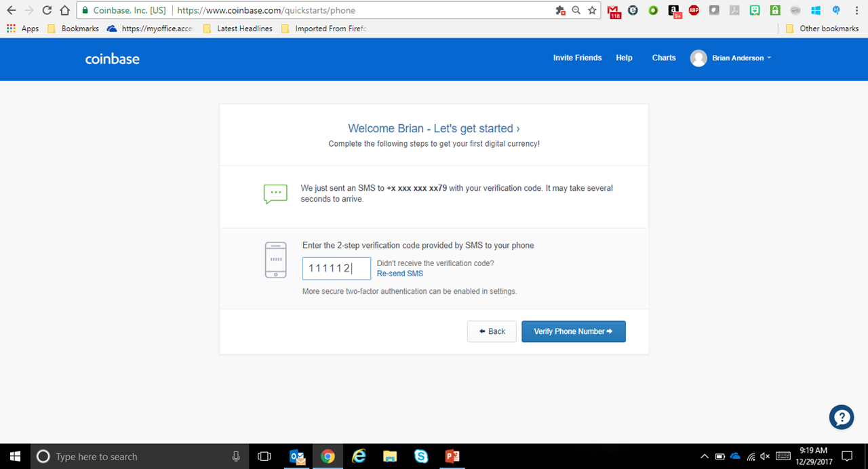Screen dimensions: 868x469
Task: Open Action Center notifications icon
Action: click(x=847, y=456)
